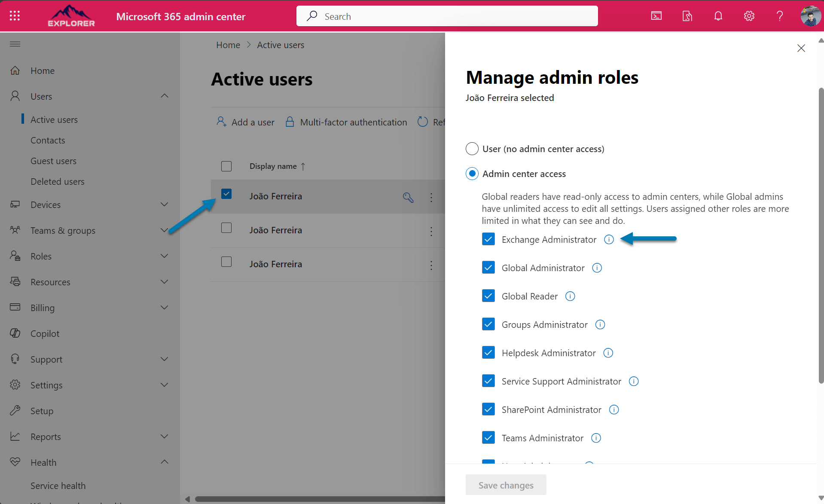Click the document report icon in top bar

click(x=687, y=16)
